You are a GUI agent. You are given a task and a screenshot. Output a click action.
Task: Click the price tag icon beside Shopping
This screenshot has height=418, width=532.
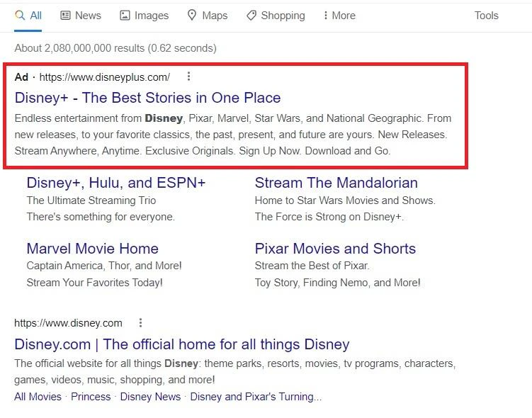click(x=251, y=16)
